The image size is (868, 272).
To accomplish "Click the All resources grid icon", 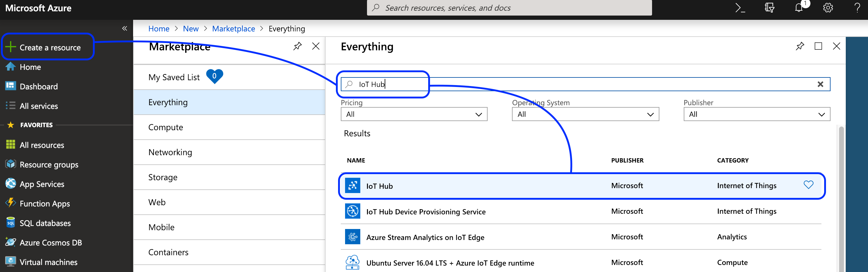I will tap(10, 145).
